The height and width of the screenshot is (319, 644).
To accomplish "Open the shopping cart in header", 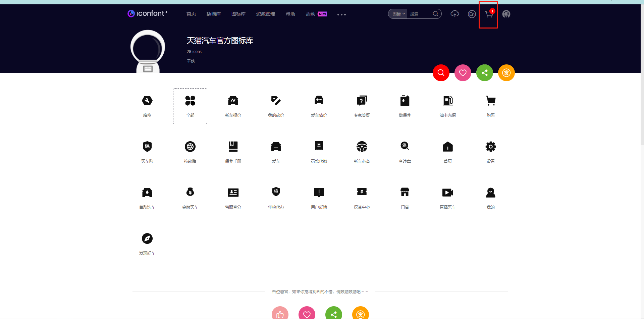I will (489, 14).
